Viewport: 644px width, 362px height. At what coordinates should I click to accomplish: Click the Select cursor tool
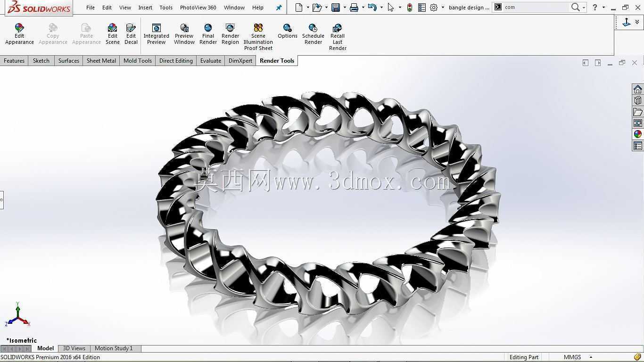391,7
